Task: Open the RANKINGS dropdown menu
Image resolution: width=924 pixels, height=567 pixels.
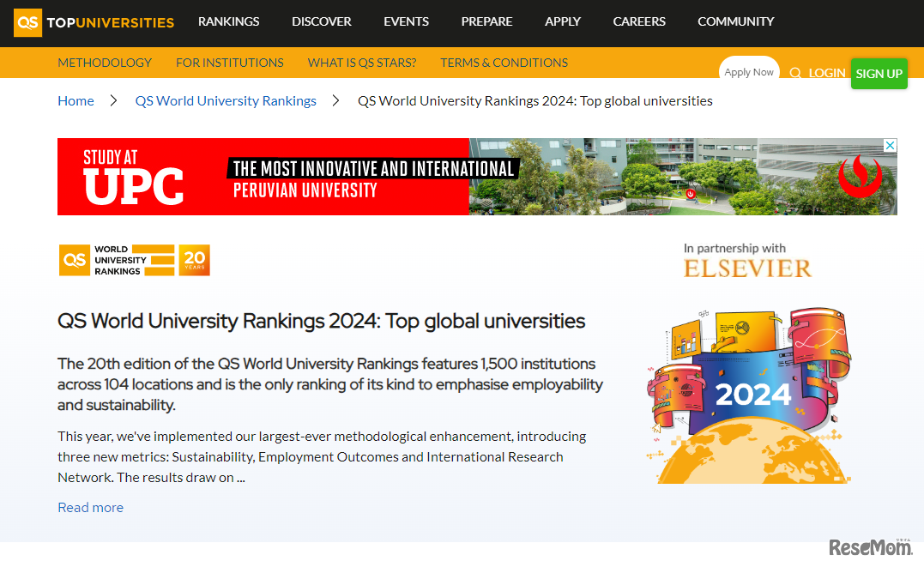Action: [228, 21]
